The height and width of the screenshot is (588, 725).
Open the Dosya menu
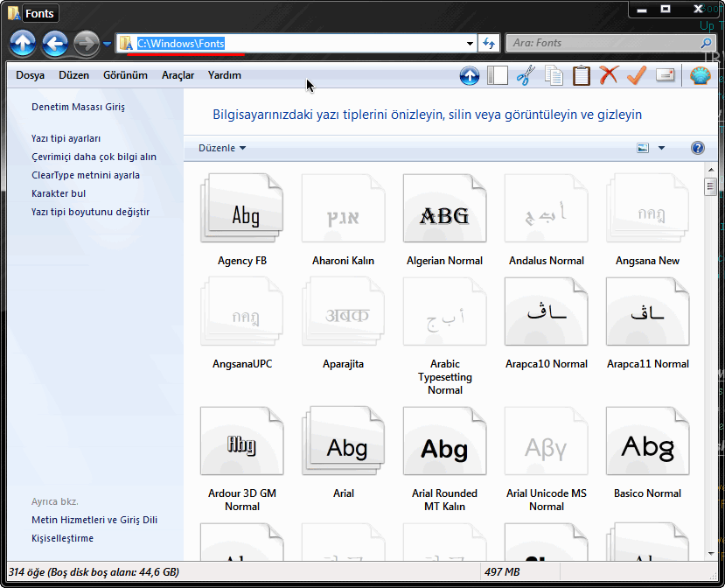[x=30, y=75]
